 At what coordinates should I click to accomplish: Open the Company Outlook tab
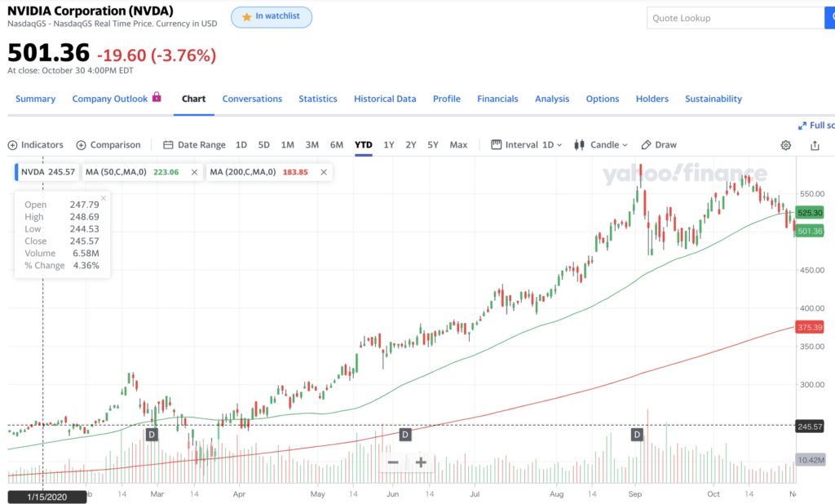click(x=110, y=99)
